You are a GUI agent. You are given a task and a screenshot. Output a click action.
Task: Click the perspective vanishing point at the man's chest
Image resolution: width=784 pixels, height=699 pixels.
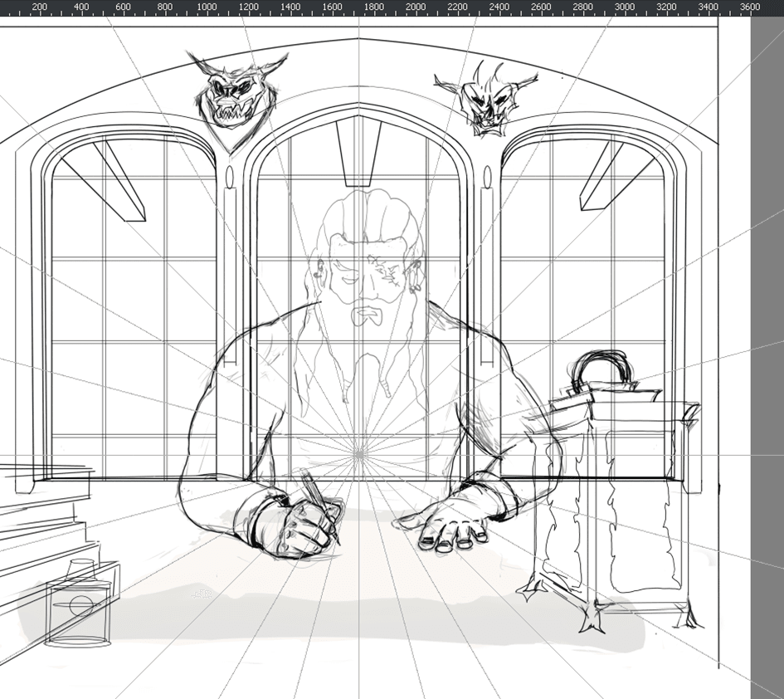359,452
